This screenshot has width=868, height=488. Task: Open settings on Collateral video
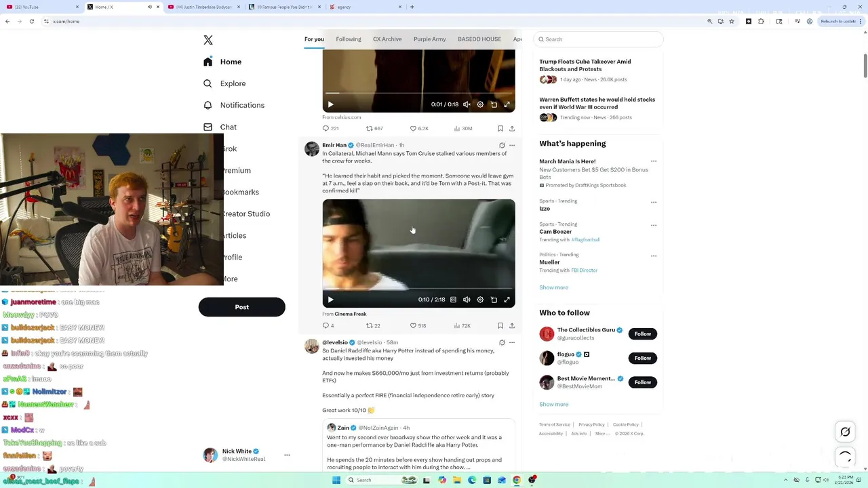(x=480, y=300)
